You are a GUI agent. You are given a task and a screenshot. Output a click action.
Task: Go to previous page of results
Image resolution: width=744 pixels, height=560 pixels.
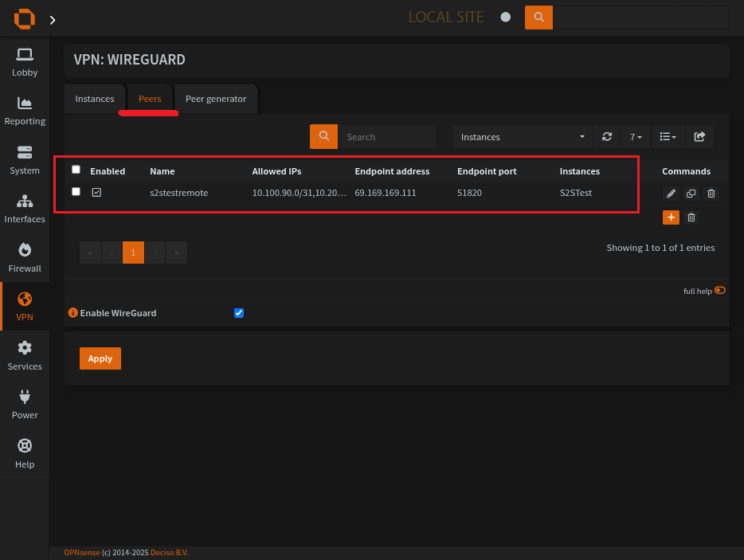coord(112,253)
